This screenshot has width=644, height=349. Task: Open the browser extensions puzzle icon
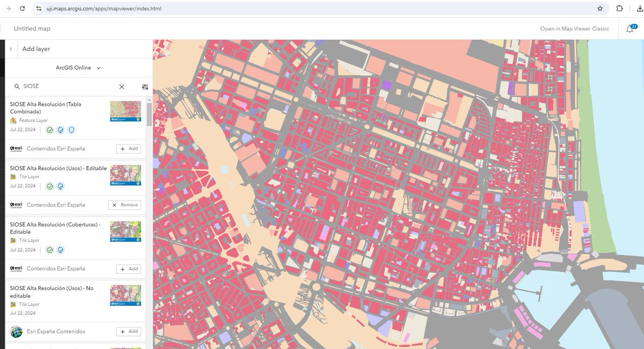coord(620,9)
